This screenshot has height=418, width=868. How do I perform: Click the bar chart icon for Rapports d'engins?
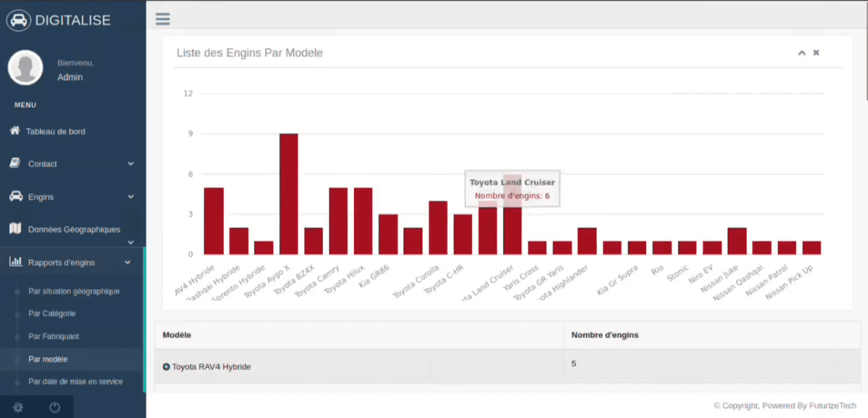tap(16, 261)
